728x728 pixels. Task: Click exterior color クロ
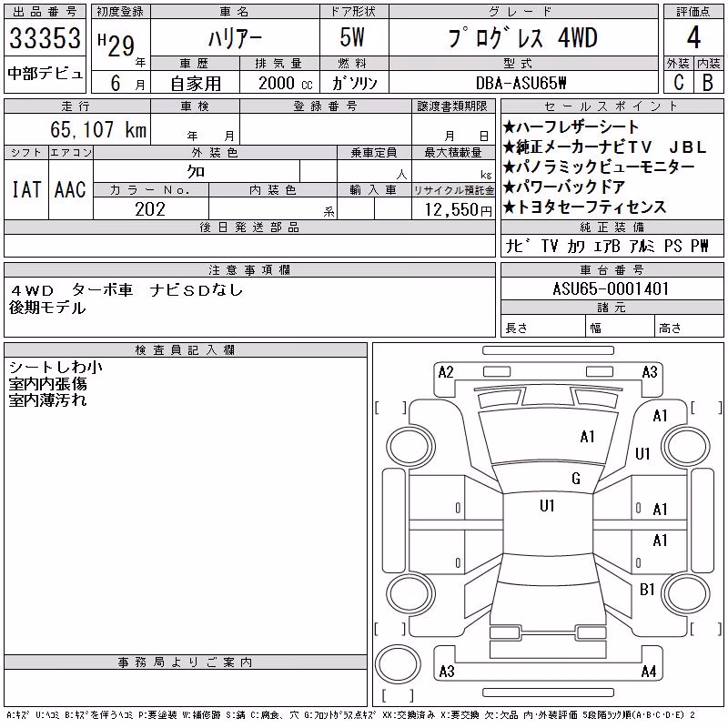pyautogui.click(x=196, y=172)
